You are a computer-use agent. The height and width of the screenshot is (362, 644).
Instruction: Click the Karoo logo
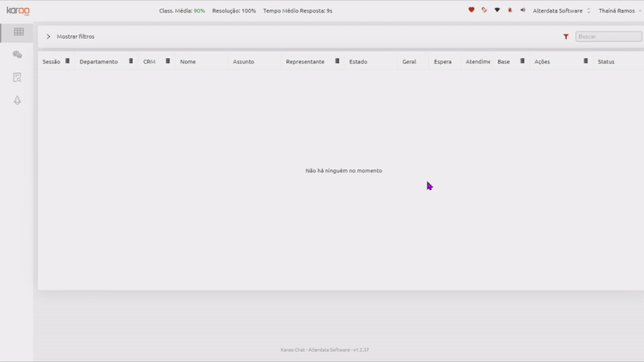tap(18, 10)
